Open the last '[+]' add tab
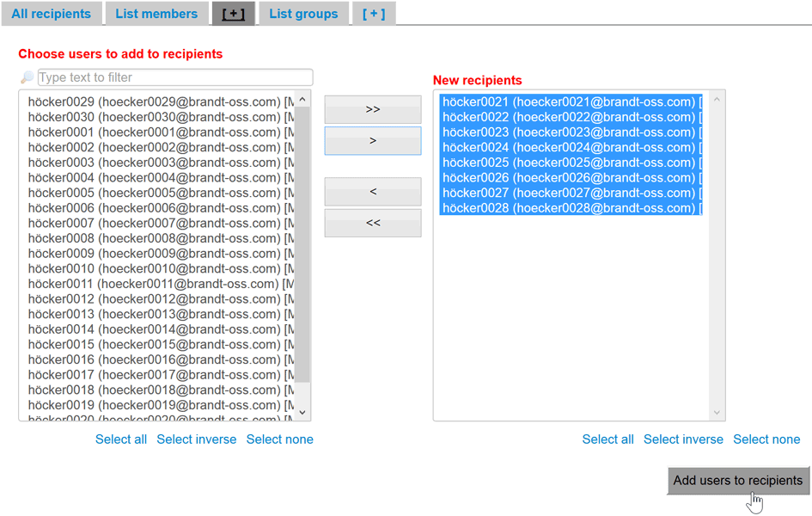Viewport: 812px width, 516px height. click(x=374, y=14)
